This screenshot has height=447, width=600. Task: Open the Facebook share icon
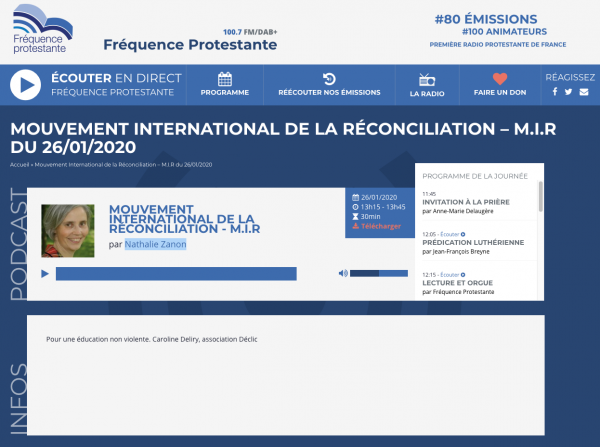(555, 91)
